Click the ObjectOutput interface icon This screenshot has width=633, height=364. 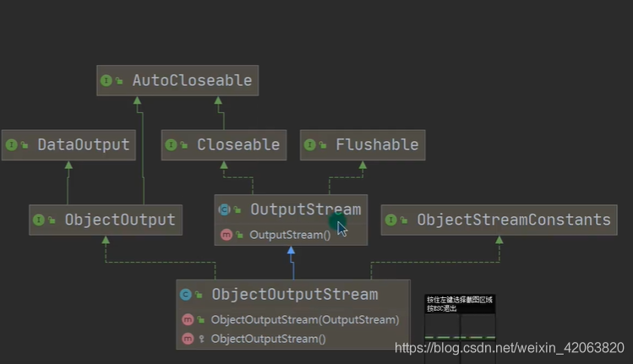[x=39, y=220]
